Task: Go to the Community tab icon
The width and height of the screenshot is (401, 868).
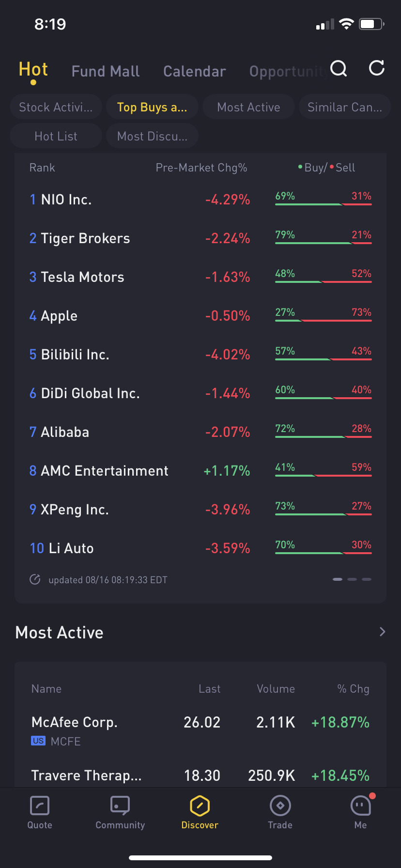Action: coord(120,806)
